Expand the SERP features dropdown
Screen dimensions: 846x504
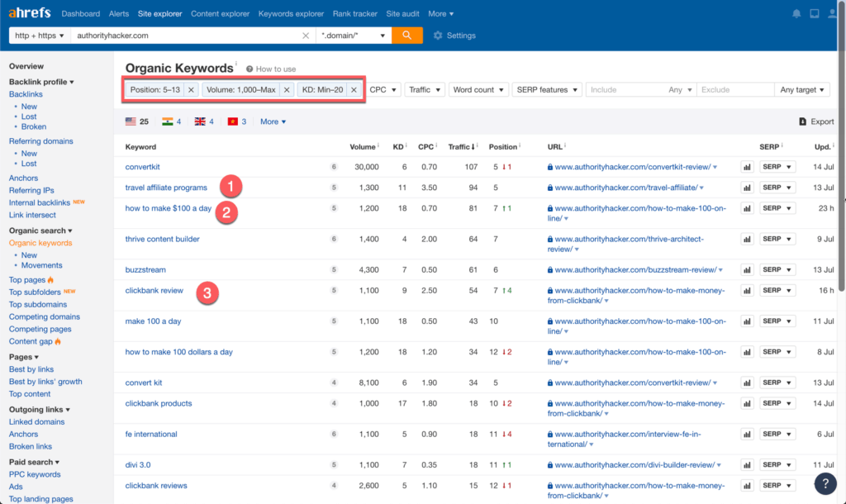click(547, 90)
